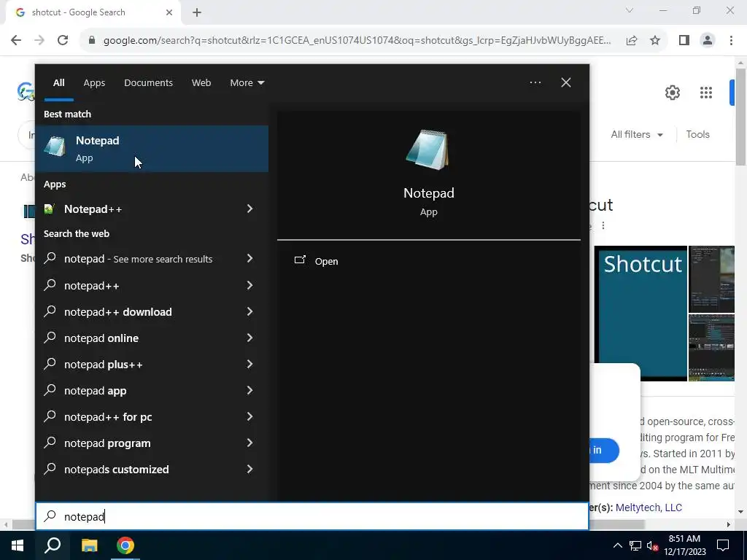Select 'notepad app' suggestion
747x560 pixels.
138,391
